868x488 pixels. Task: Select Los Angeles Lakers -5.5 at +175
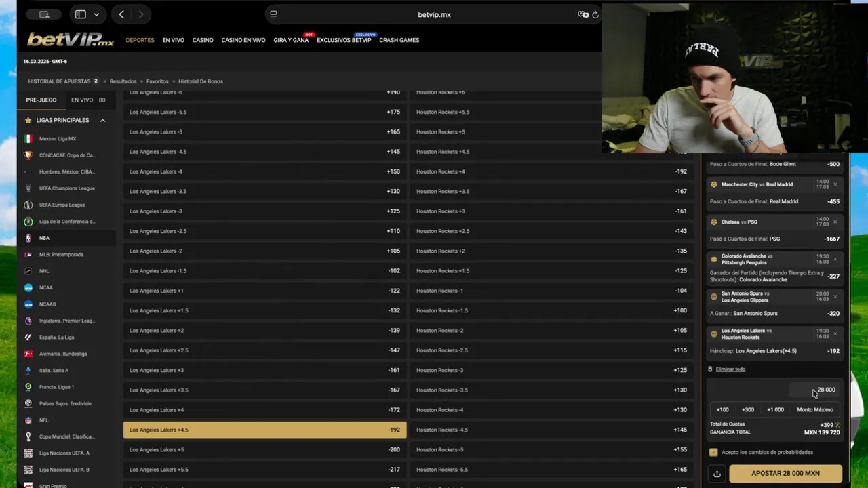264,112
